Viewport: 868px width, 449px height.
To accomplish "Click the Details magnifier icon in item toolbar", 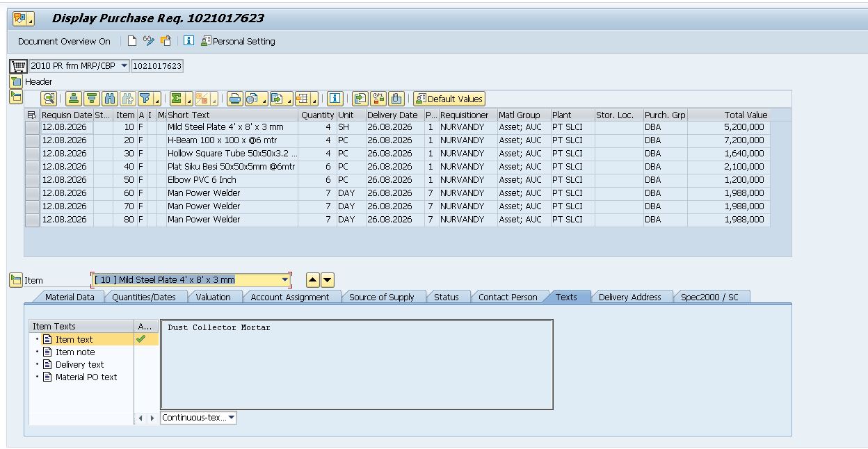I will coord(49,99).
